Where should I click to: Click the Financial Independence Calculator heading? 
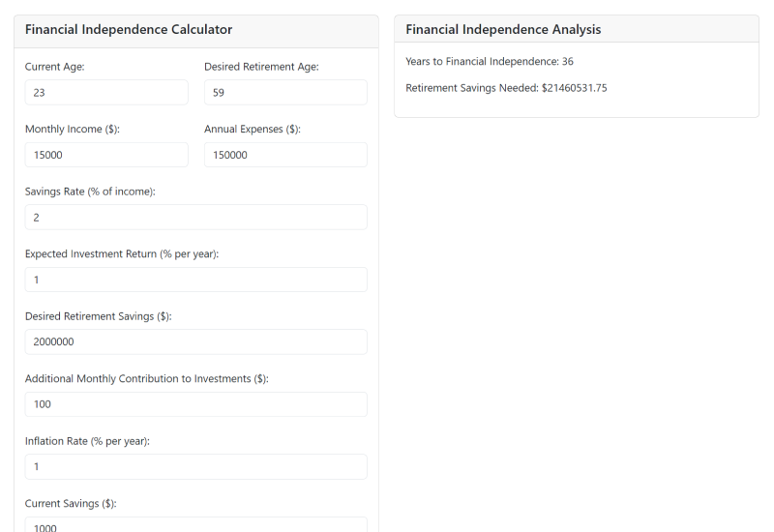(x=129, y=30)
